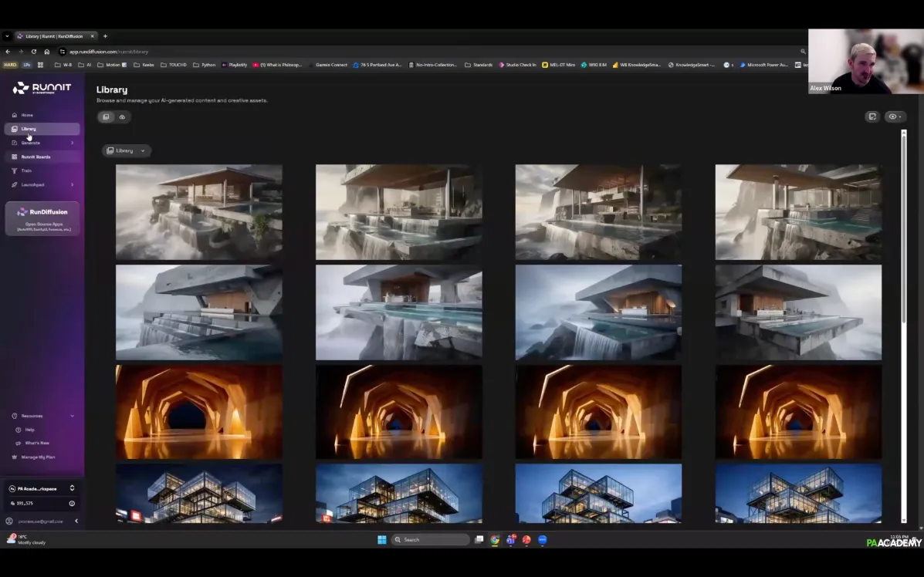Click Manage My Plan link

coord(38,457)
